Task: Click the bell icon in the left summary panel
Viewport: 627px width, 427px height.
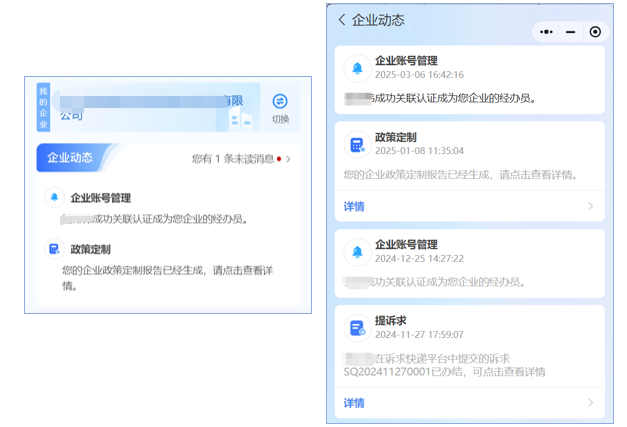Action: pos(54,198)
